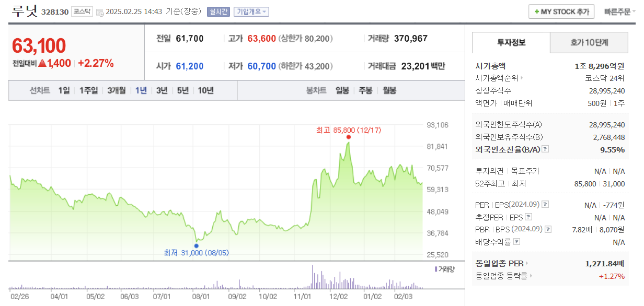Click the 시가 value 61,200

190,66
